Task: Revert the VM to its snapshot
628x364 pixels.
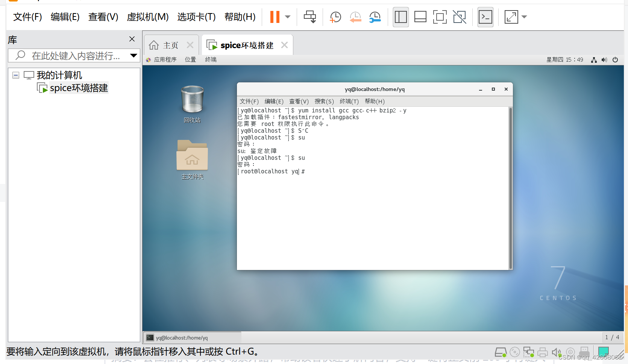Action: point(355,17)
